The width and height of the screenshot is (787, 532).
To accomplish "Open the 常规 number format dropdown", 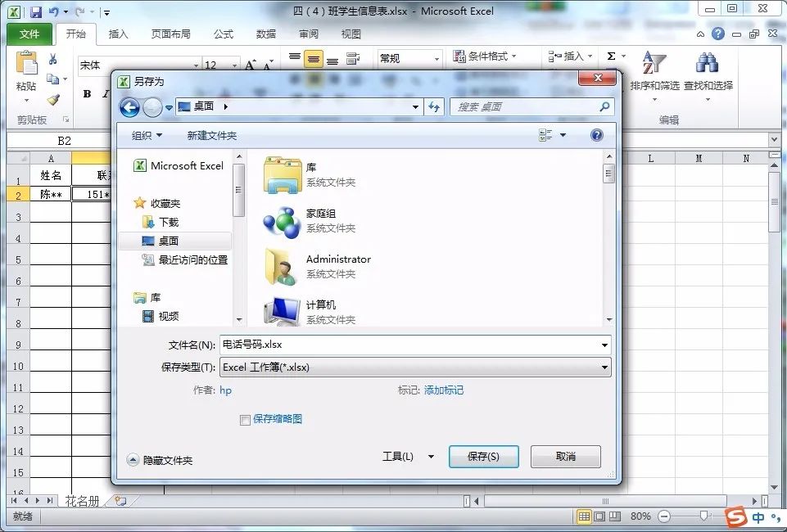I will click(x=436, y=59).
